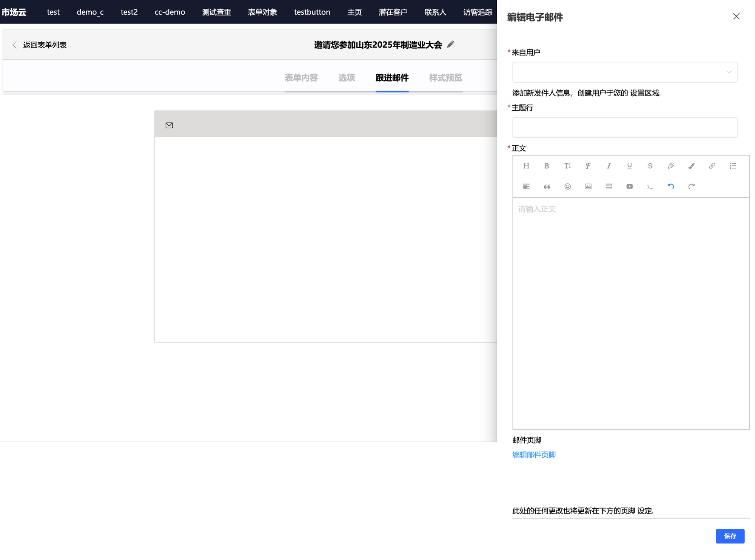Open the text alignment options
755x560 pixels.
(x=526, y=187)
